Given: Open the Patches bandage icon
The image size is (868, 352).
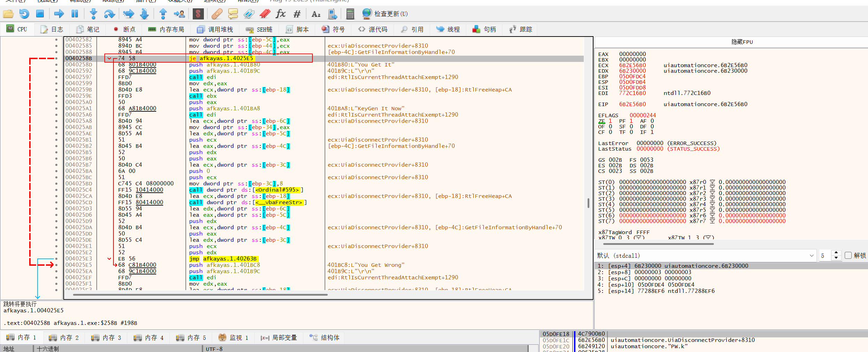Looking at the screenshot, I should (x=216, y=14).
